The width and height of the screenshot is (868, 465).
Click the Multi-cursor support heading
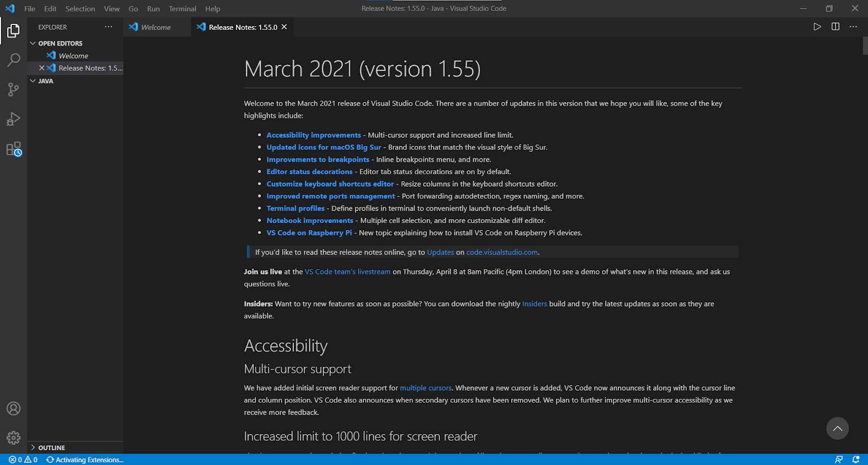(x=298, y=369)
